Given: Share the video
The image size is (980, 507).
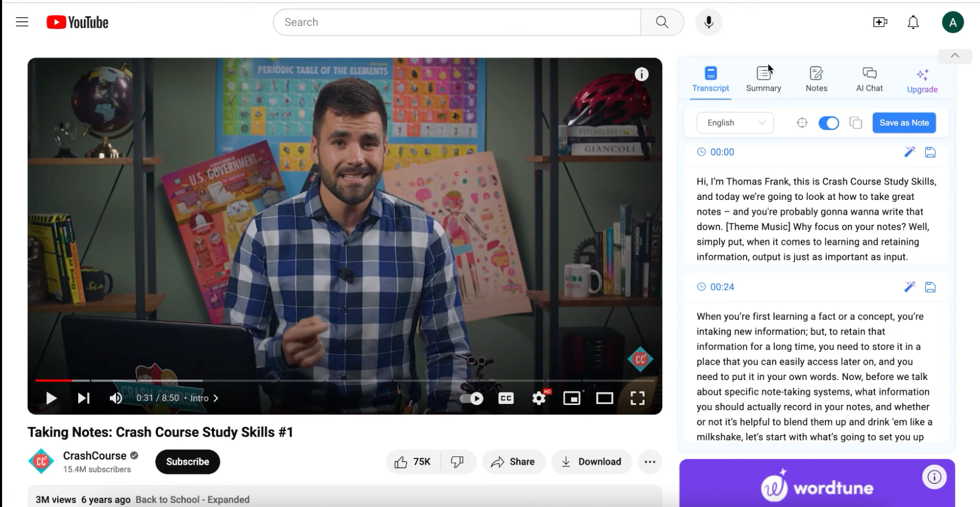Looking at the screenshot, I should point(513,462).
